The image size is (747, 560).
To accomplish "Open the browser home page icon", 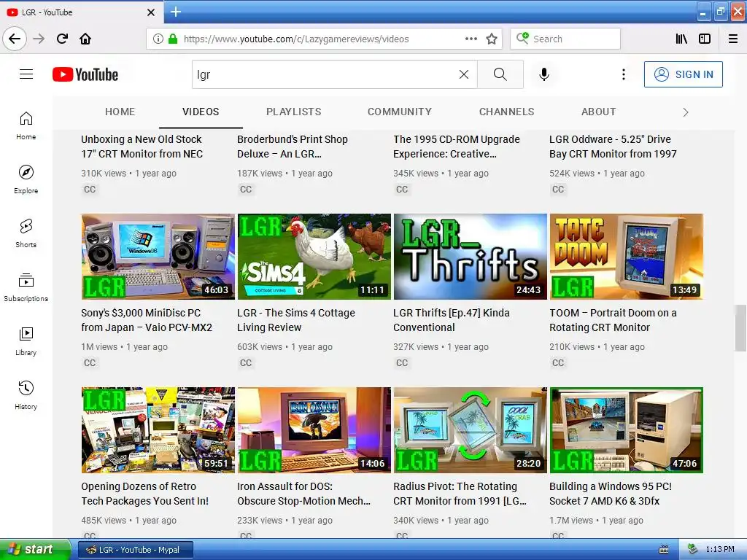I will [x=85, y=39].
